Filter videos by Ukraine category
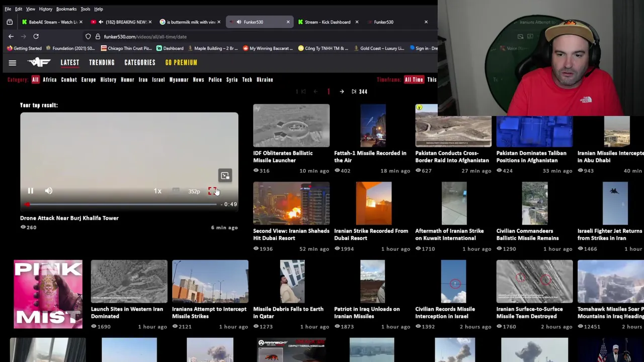Image resolution: width=644 pixels, height=362 pixels. 265,79
